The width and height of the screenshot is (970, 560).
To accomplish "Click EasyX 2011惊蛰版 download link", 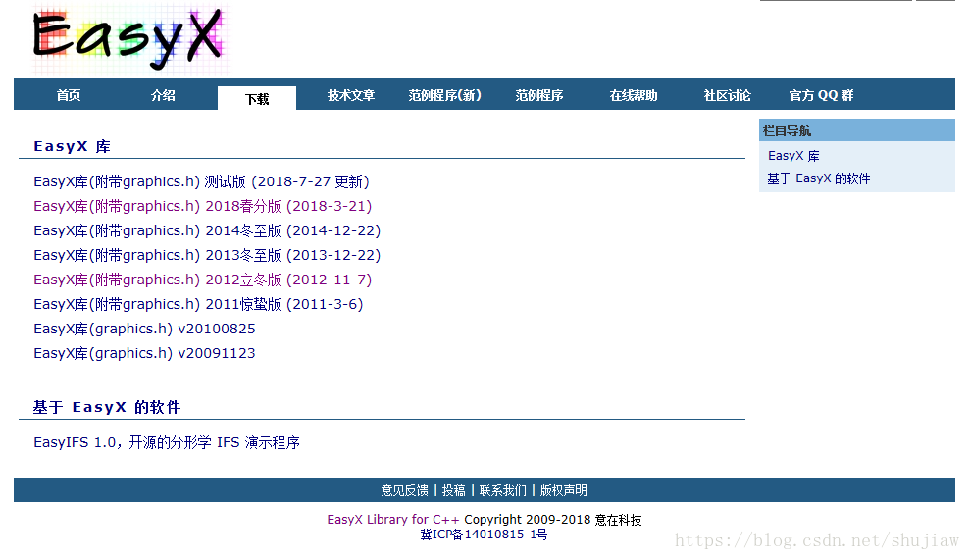I will tap(198, 304).
